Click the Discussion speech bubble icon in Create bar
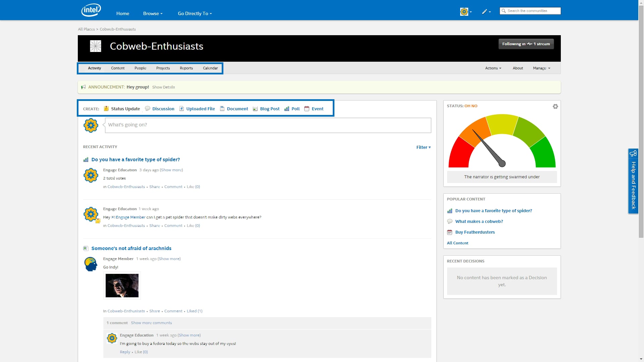This screenshot has height=362, width=644. pyautogui.click(x=148, y=109)
